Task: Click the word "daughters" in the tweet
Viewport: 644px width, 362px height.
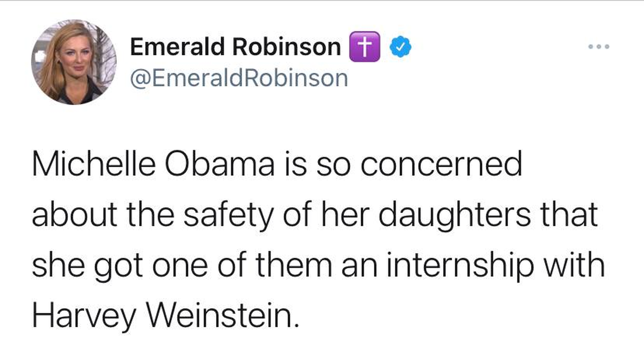Action: [x=455, y=215]
